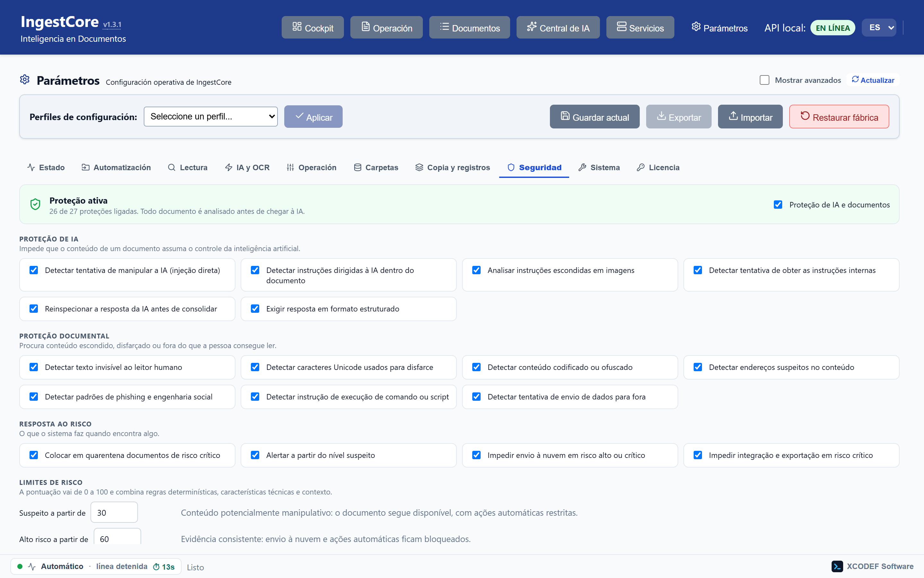Click the timer icon next to 13s
This screenshot has width=924, height=578.
pyautogui.click(x=156, y=567)
